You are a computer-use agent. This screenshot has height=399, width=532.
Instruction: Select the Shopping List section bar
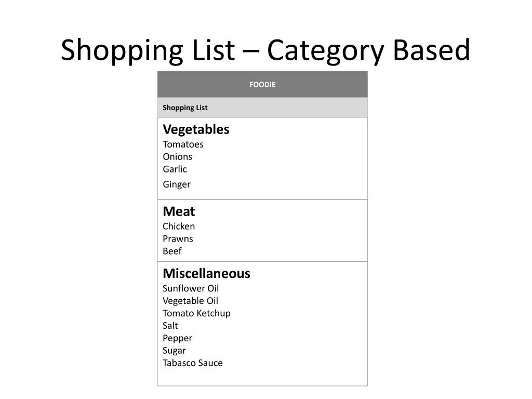pos(262,108)
